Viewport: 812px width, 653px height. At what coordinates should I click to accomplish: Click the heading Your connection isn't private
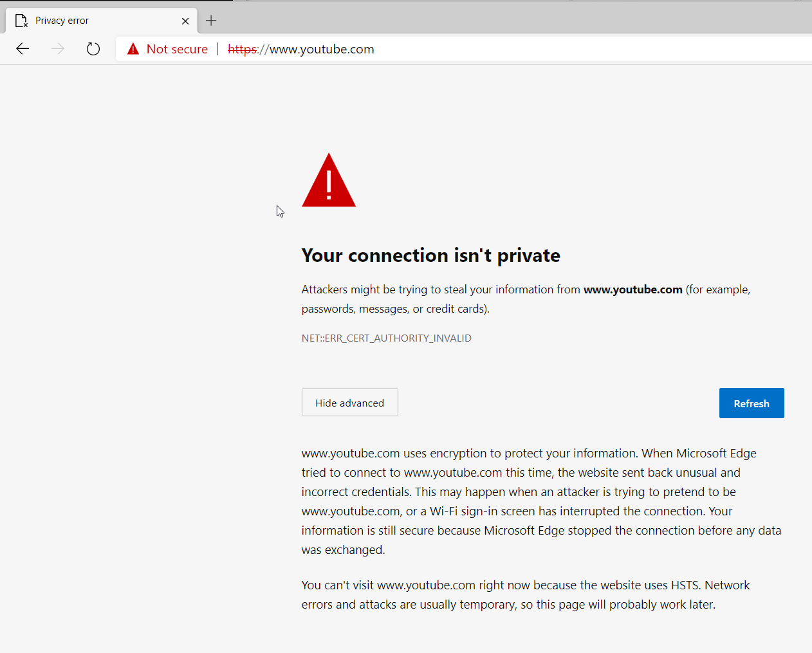pos(431,255)
